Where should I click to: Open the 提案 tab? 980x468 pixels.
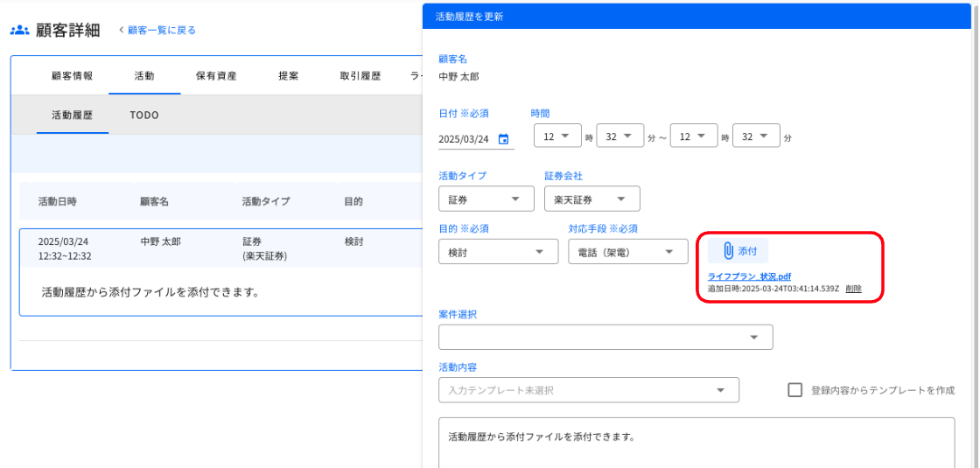(x=288, y=76)
